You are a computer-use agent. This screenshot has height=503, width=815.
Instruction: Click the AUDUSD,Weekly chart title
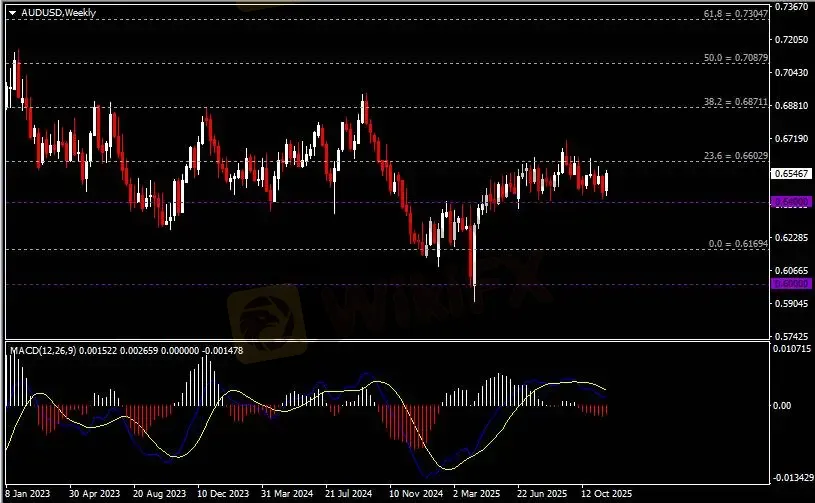click(x=50, y=8)
